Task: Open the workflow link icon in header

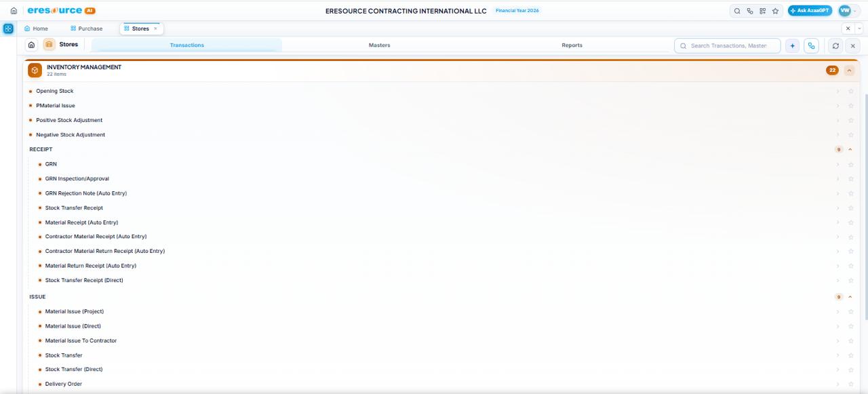Action: [751, 11]
